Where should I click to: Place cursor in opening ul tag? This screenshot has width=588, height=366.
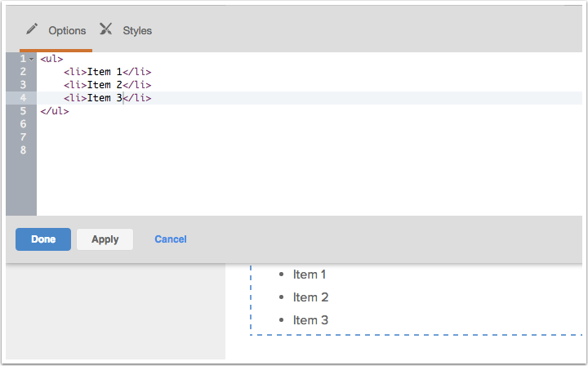51,59
